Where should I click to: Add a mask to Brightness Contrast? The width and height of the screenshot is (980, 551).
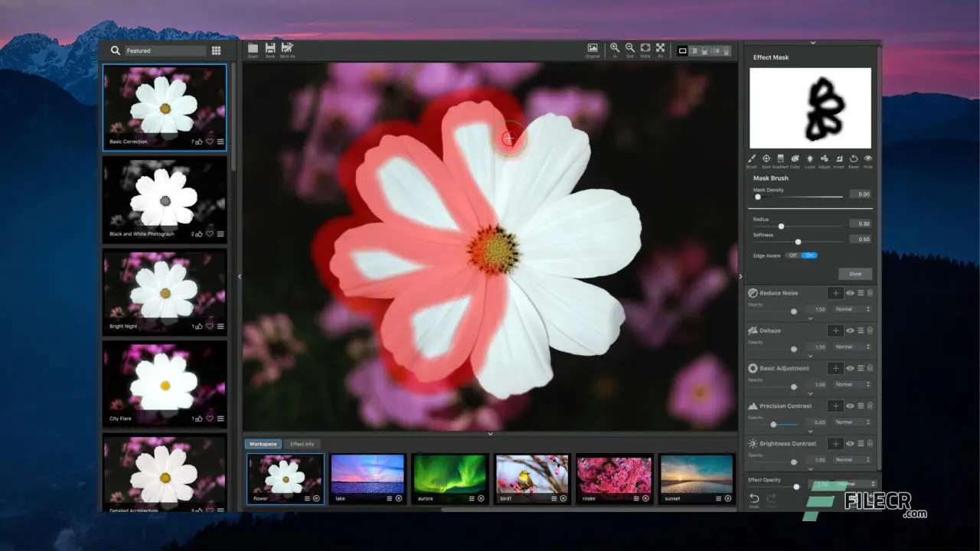click(x=835, y=443)
